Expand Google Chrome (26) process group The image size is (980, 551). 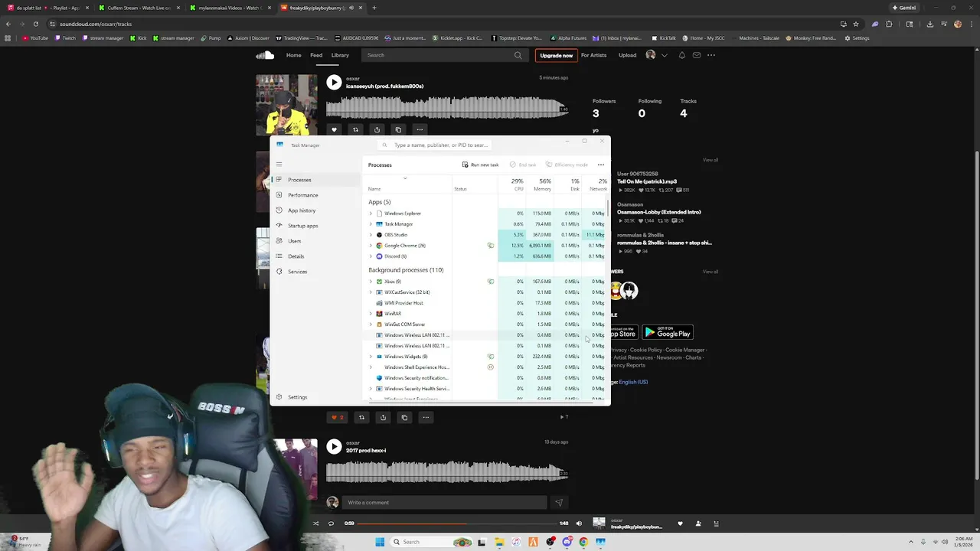click(371, 246)
